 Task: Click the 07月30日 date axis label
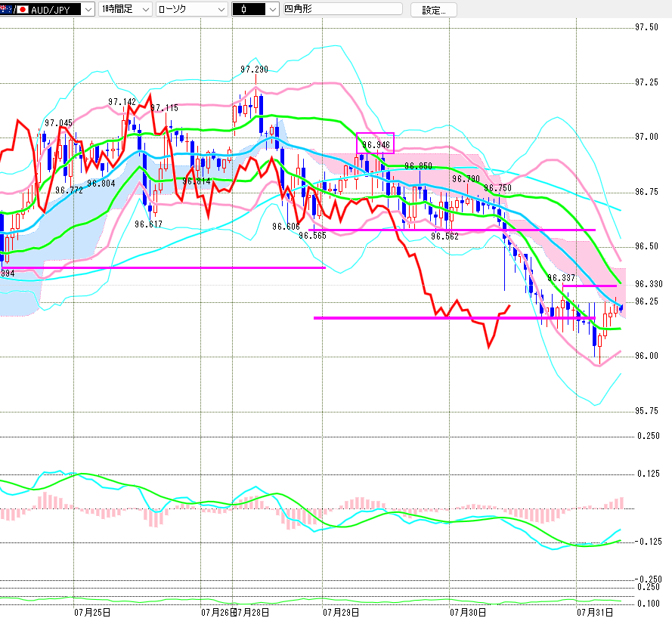pos(468,613)
